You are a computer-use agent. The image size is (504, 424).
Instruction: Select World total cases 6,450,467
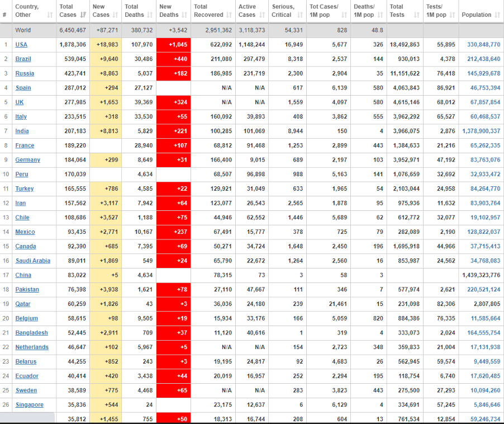coord(73,31)
